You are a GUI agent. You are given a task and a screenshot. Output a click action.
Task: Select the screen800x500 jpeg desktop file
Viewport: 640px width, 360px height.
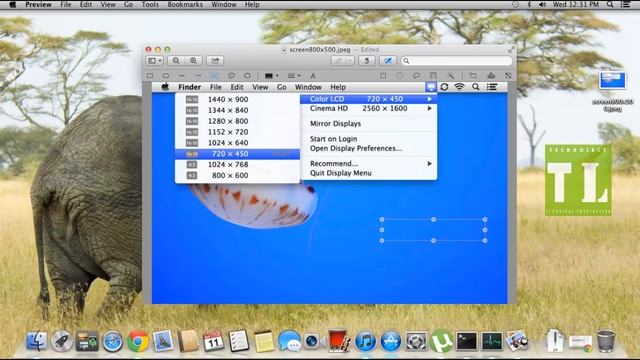612,91
